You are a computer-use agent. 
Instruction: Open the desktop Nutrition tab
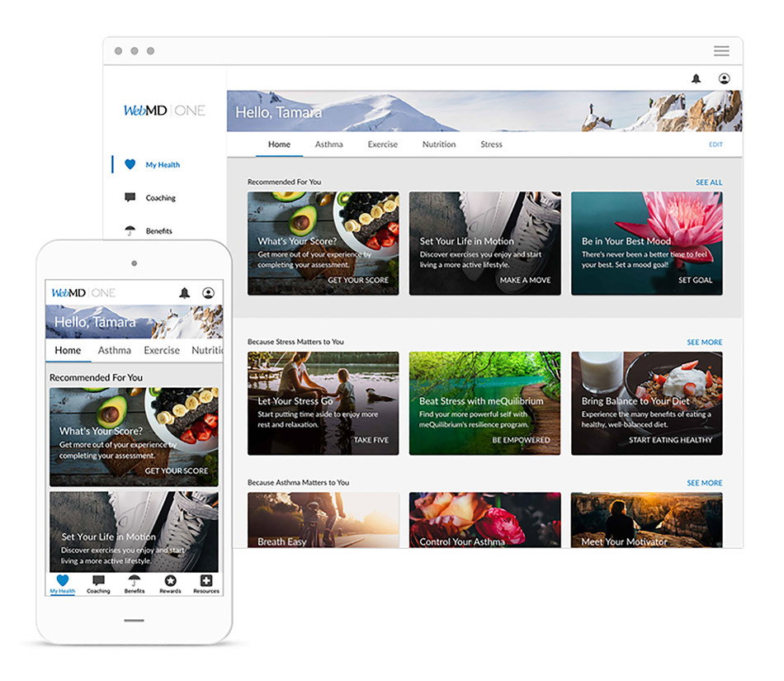439,144
